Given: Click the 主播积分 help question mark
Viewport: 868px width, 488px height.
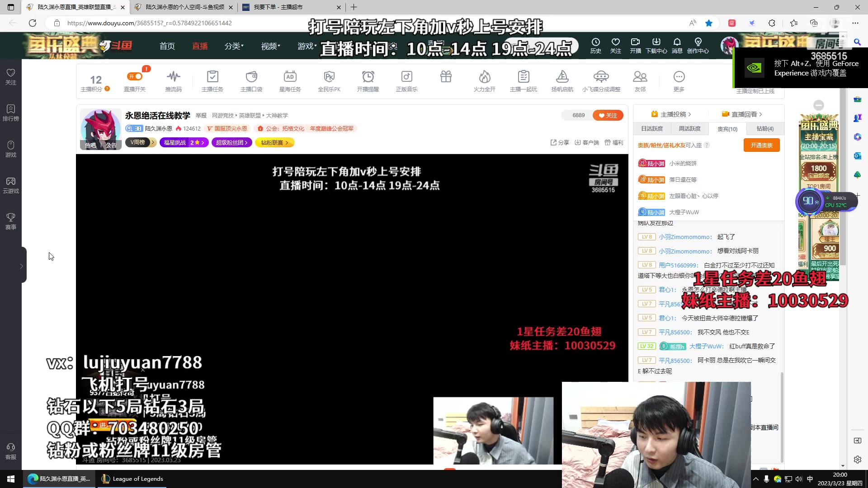Looking at the screenshot, I should point(107,89).
